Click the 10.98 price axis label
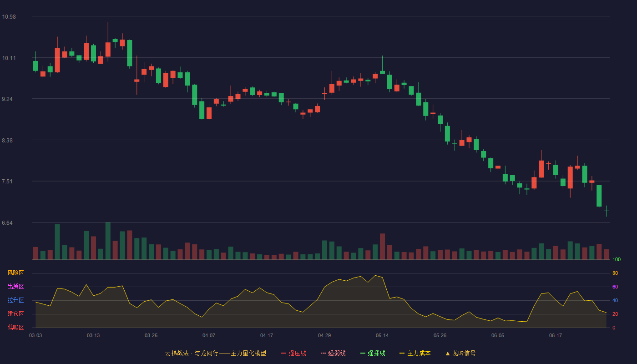The height and width of the screenshot is (364, 637). click(x=9, y=17)
